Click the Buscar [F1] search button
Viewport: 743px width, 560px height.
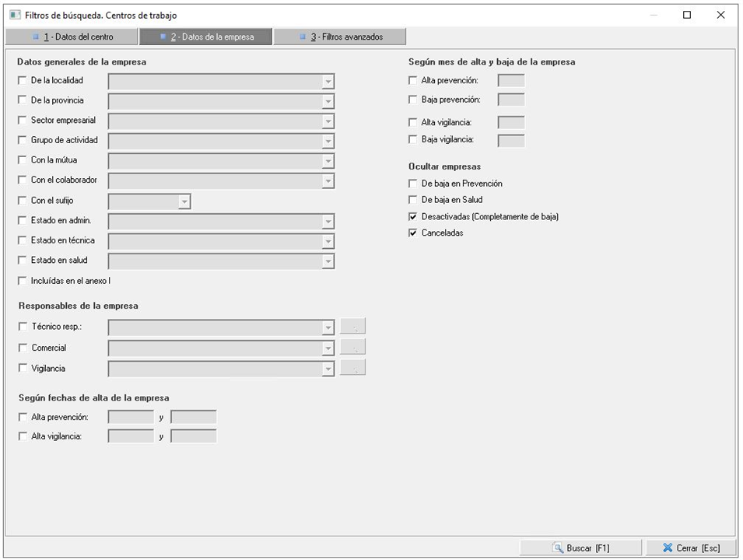580,548
